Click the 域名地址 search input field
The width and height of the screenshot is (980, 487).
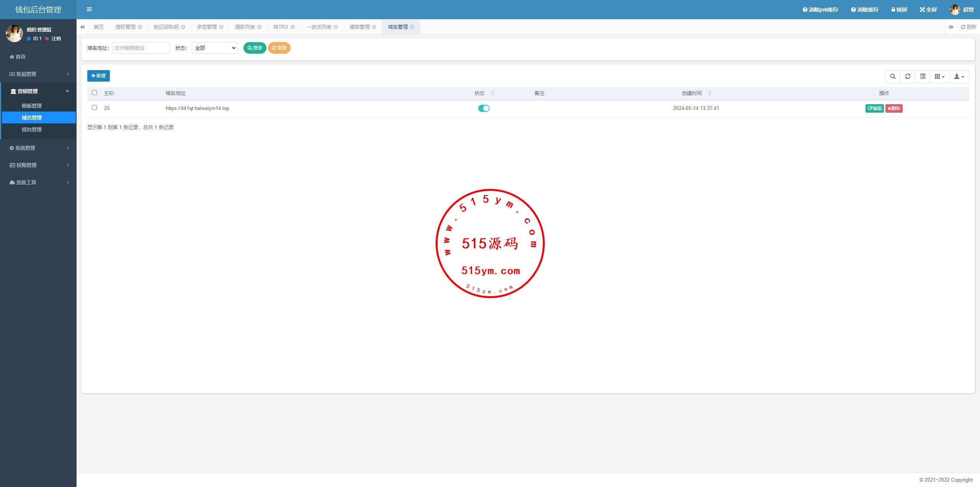pyautogui.click(x=140, y=48)
